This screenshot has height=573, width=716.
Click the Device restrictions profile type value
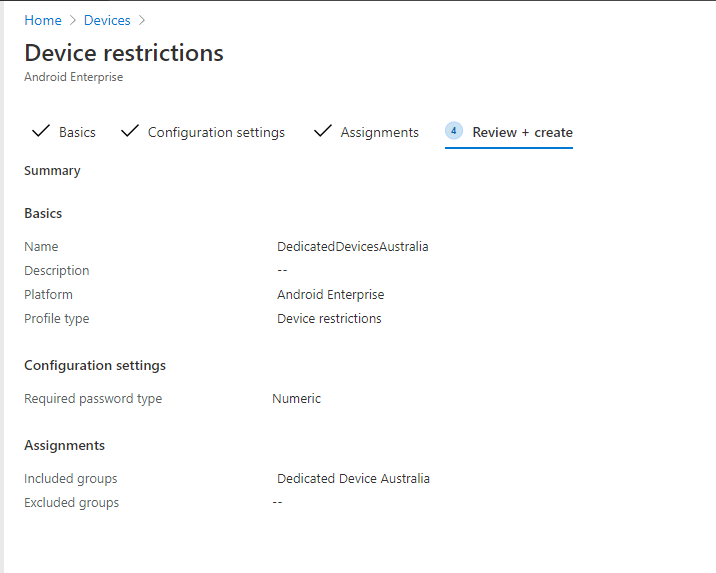329,319
